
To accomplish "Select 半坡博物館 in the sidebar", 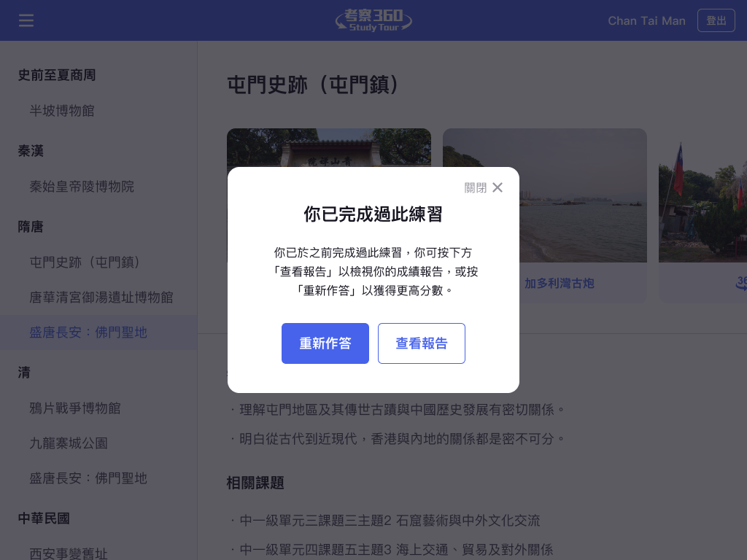I will 62,111.
